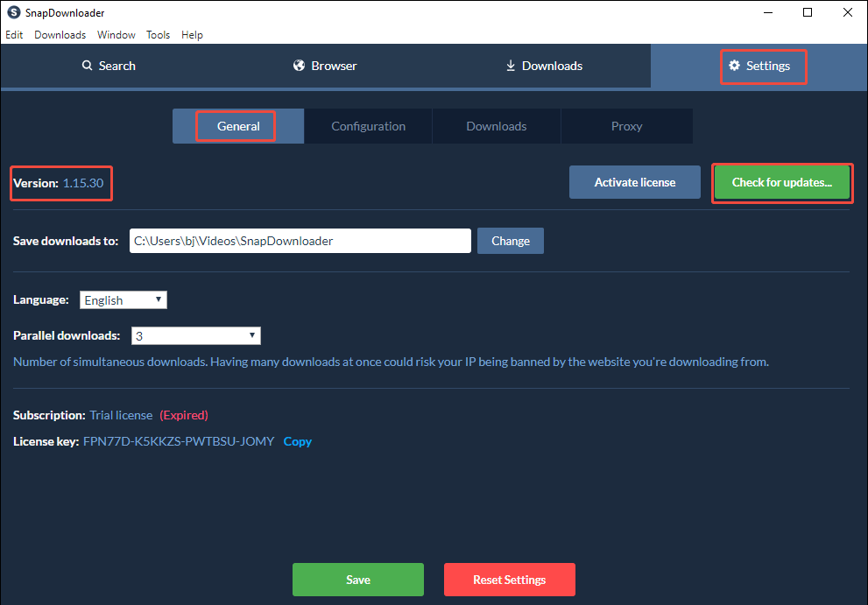868x605 pixels.
Task: Open the Search tab via magnifier icon
Action: tap(87, 66)
